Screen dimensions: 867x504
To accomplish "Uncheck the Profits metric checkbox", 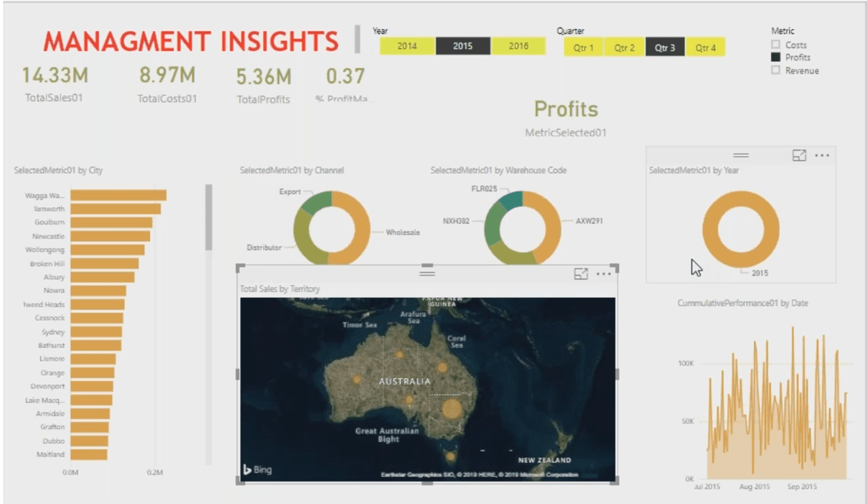I will (776, 57).
